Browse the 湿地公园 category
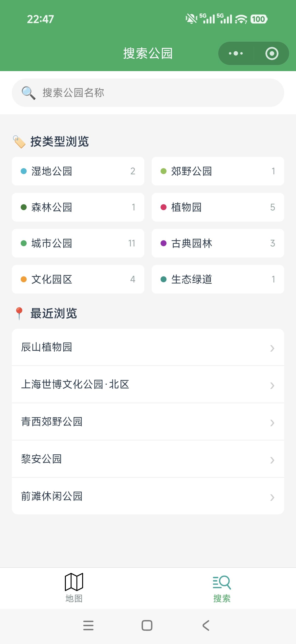This screenshot has width=296, height=644. point(78,171)
